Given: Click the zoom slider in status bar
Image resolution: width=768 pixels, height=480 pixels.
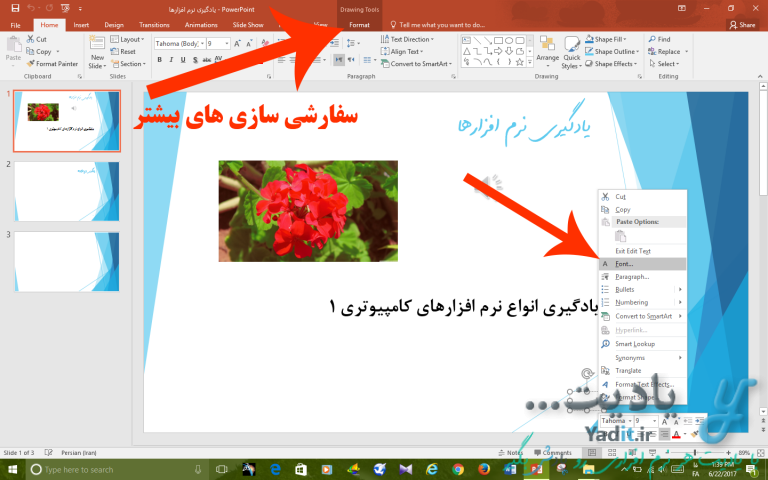Looking at the screenshot, I should 695,453.
